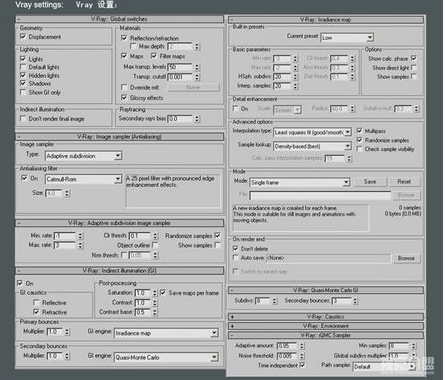445x380 pixels.
Task: Click the Auto save Browse button
Action: coord(406,258)
